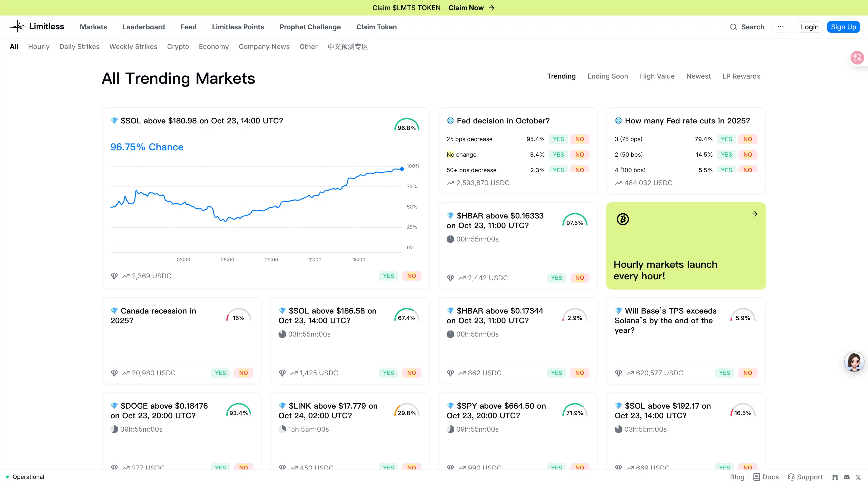This screenshot has height=484, width=868.
Task: Click the Sign Up button
Action: coord(843,27)
